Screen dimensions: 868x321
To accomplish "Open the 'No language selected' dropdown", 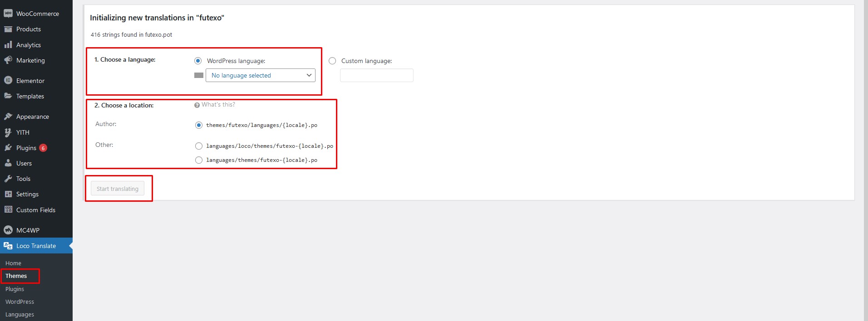I will click(x=260, y=75).
